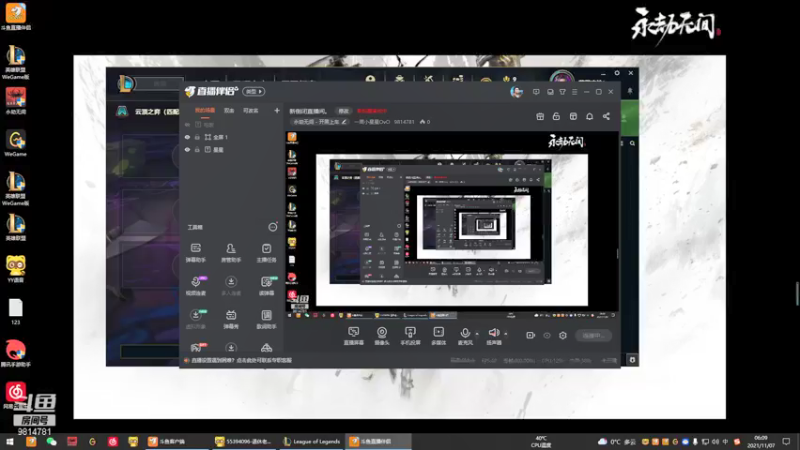Click the taskbar clock showing 06:09
This screenshot has height=450, width=800.
[761, 441]
